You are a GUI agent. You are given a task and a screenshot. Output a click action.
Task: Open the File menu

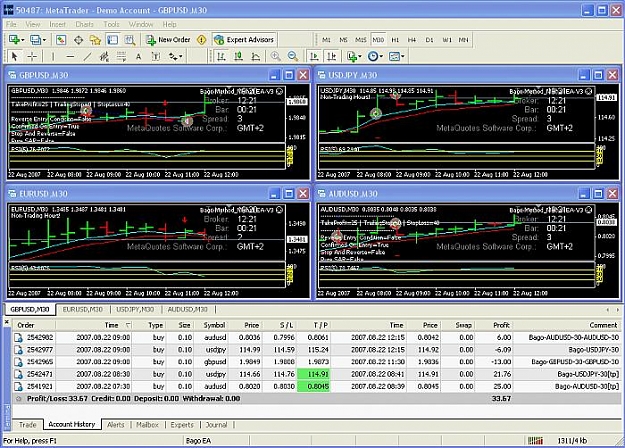tap(11, 24)
